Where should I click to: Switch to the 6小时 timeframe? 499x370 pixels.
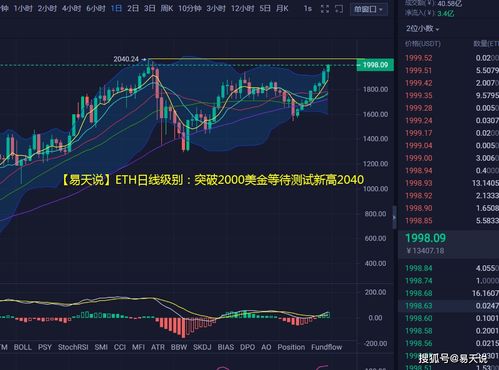(x=96, y=8)
